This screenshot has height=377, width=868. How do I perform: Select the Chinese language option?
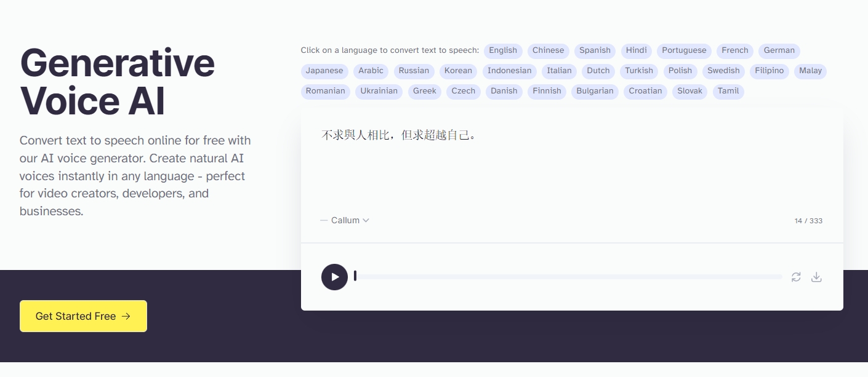coord(548,51)
